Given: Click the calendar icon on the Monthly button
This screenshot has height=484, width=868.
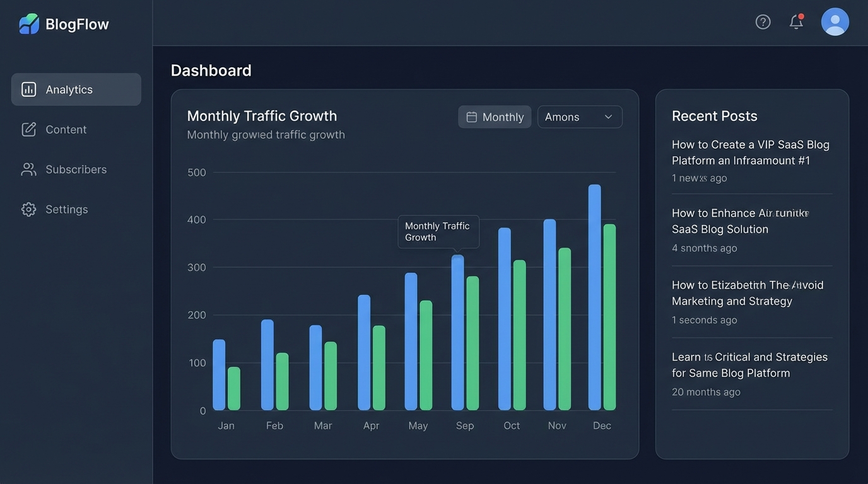Looking at the screenshot, I should click(x=471, y=117).
